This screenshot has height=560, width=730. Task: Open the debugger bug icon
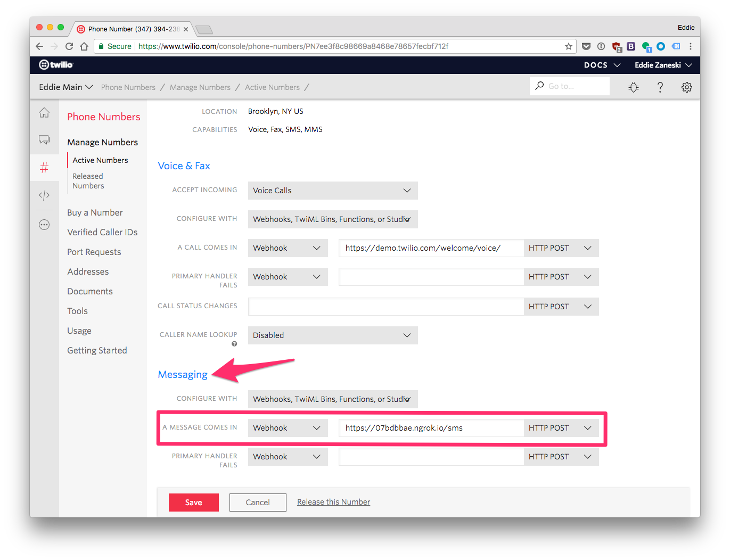point(634,87)
